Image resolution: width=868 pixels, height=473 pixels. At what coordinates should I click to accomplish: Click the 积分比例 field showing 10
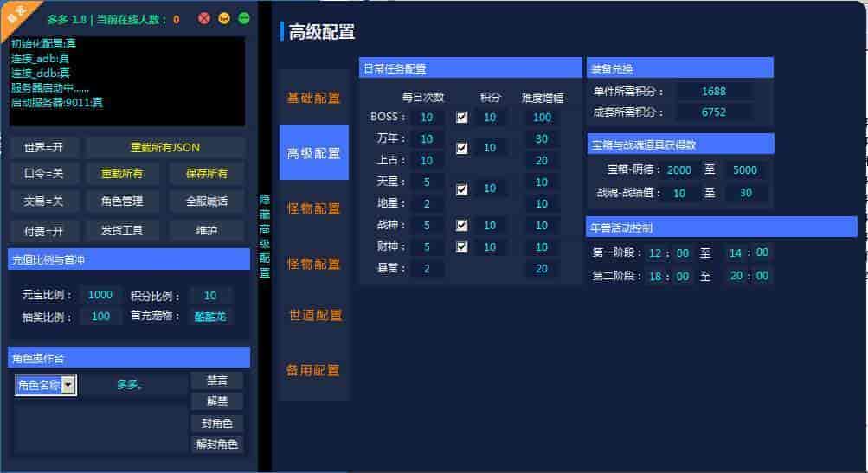(210, 296)
